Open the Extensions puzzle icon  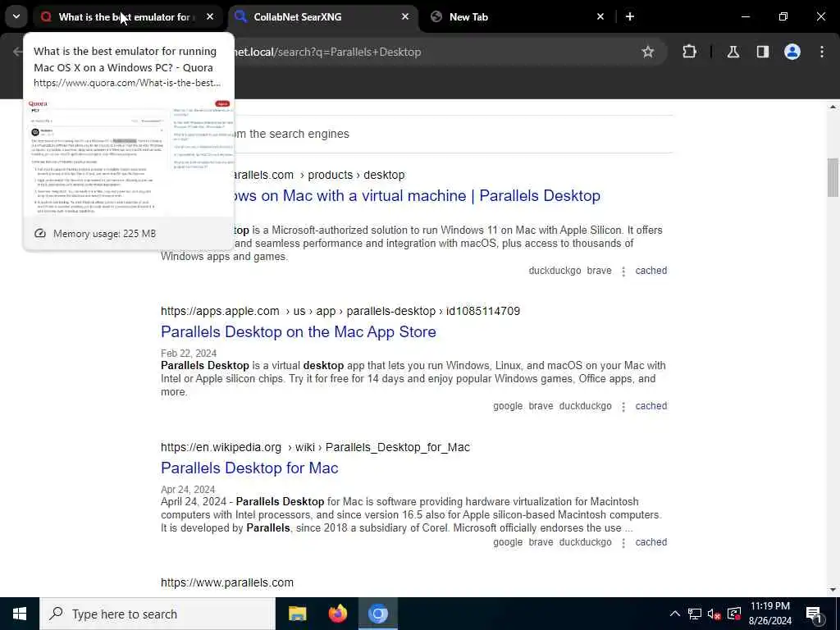689,52
